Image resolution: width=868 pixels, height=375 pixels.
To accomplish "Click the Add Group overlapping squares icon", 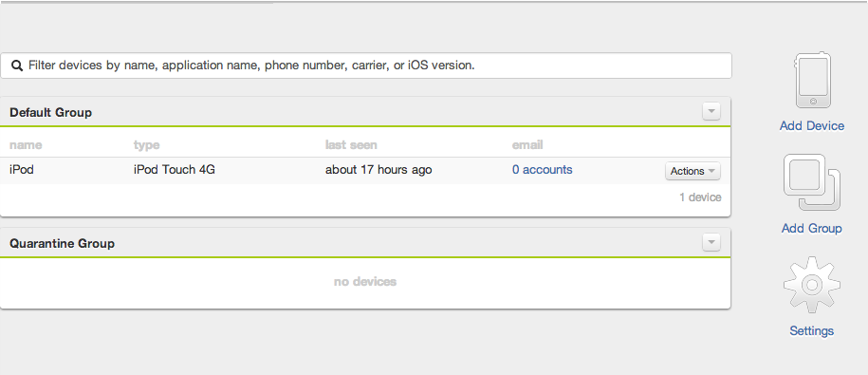I will pos(812,183).
